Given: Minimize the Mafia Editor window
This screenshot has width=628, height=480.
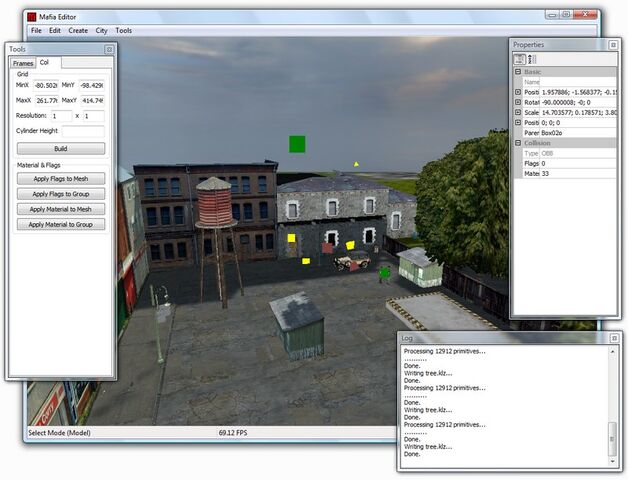Looking at the screenshot, I should tap(552, 15).
